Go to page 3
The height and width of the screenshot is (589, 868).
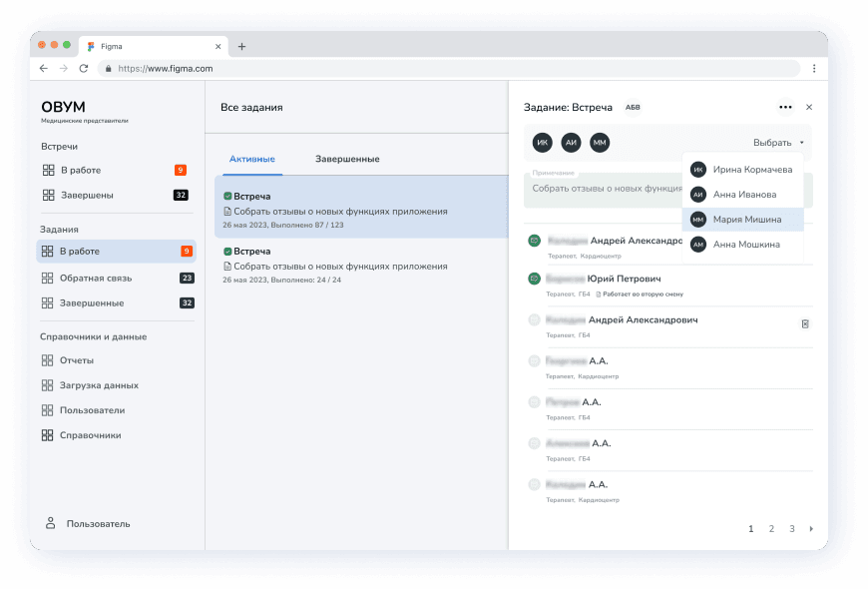pyautogui.click(x=791, y=529)
